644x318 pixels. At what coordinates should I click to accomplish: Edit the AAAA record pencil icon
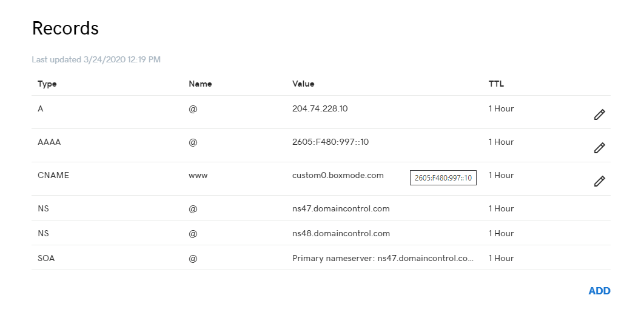pyautogui.click(x=599, y=148)
